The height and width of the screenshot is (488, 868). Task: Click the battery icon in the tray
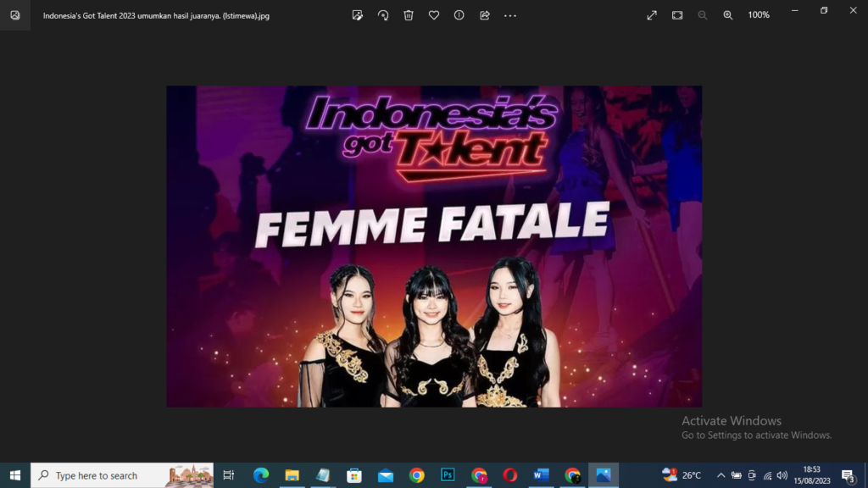click(x=737, y=475)
